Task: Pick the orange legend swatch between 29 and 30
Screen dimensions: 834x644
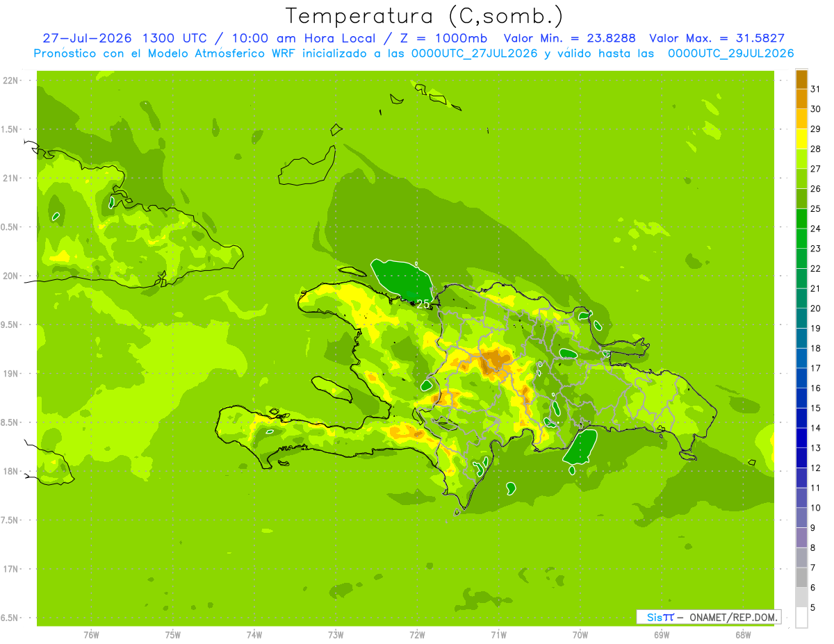Action: 801,119
